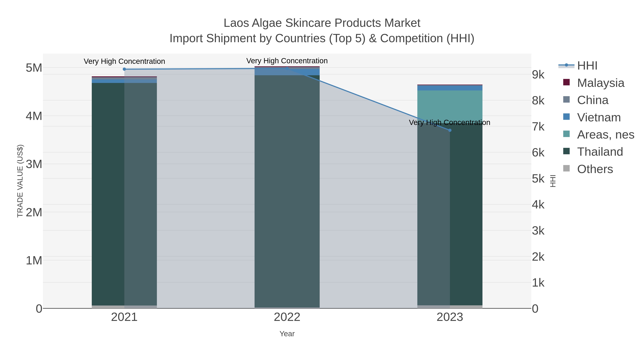Click the HHI data point for 2021

[x=124, y=69]
